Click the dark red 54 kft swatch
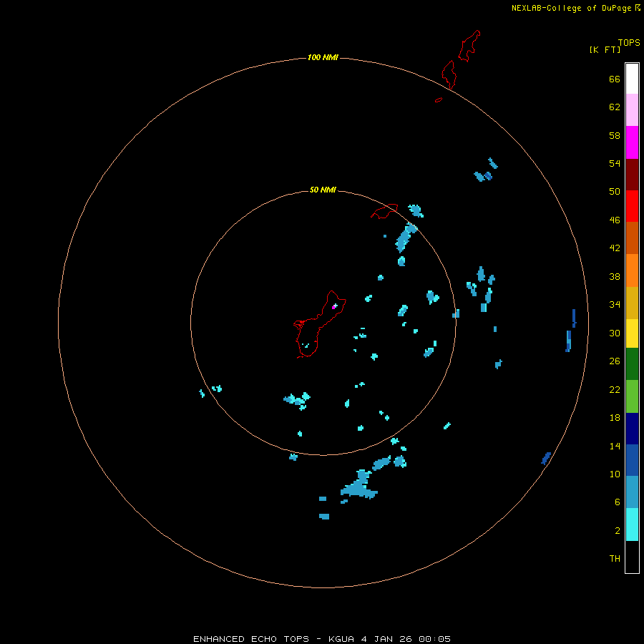 pos(632,174)
